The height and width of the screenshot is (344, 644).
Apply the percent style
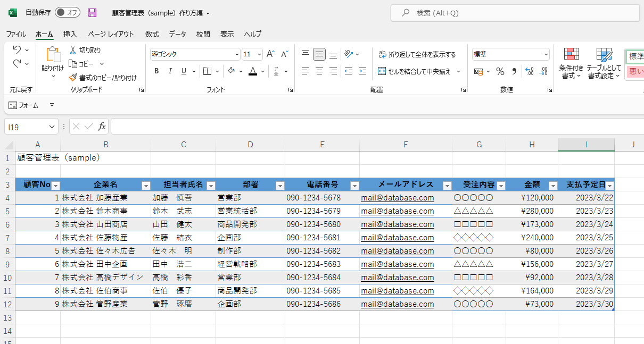[500, 71]
